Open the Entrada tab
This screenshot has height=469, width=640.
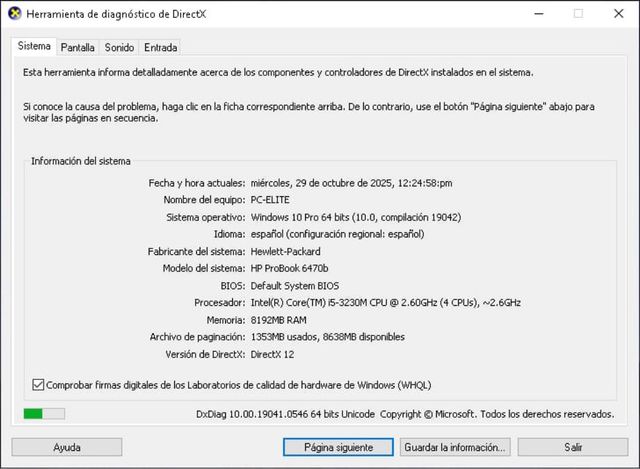(x=160, y=48)
